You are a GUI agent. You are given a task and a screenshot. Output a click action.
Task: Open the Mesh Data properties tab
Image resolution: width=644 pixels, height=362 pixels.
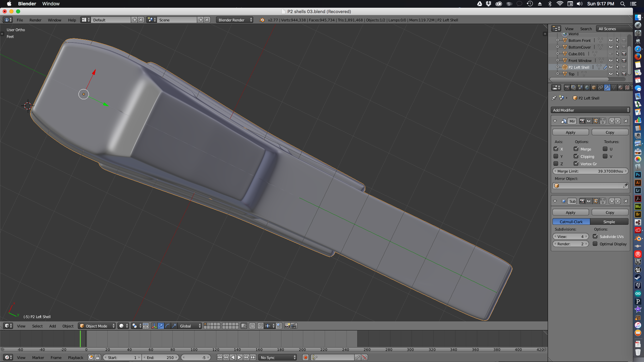(x=614, y=87)
